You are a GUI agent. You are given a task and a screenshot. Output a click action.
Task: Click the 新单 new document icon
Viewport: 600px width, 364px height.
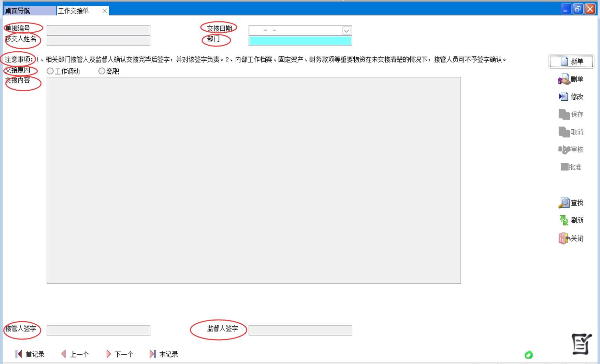(564, 61)
